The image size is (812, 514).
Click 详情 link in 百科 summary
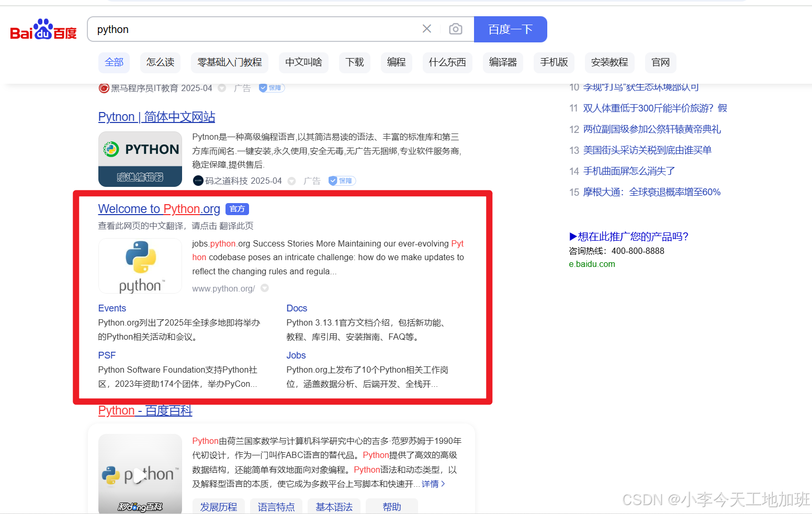click(x=433, y=484)
